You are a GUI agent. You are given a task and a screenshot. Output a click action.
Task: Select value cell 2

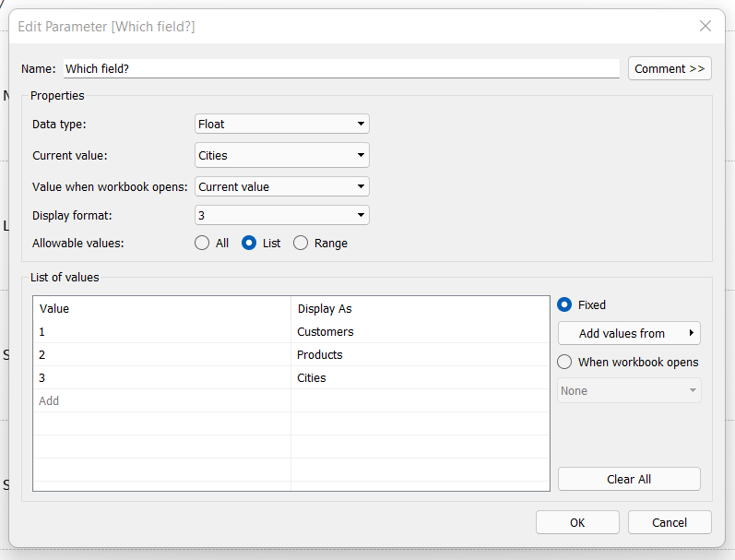[x=161, y=354]
